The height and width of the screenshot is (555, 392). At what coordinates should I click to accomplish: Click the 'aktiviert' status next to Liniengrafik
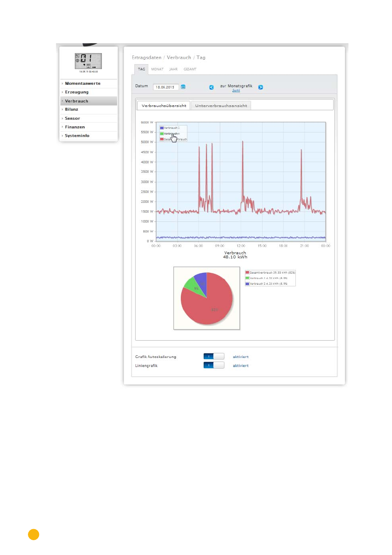click(241, 366)
